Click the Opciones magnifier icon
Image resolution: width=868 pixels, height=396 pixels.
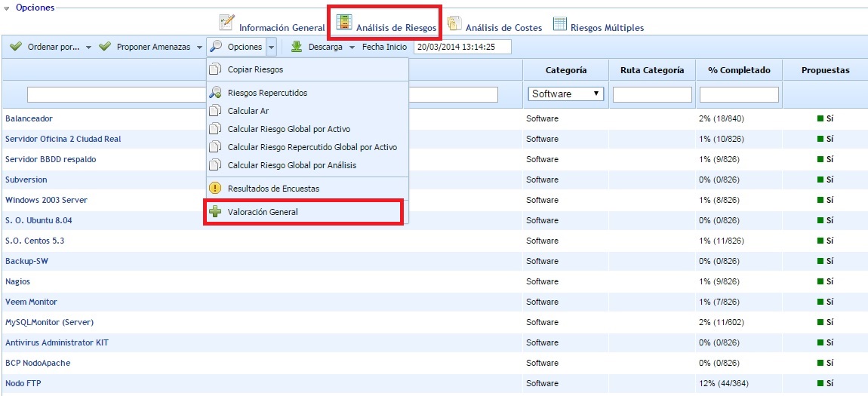coord(216,47)
